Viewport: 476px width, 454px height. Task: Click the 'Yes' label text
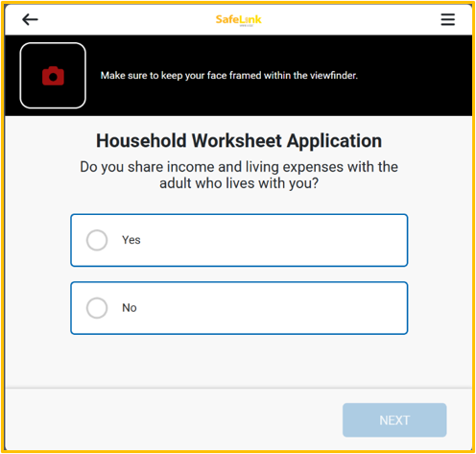pos(131,240)
